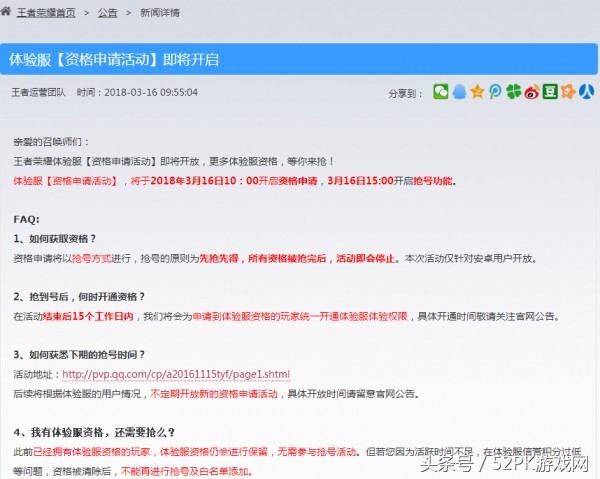Click the home icon in the breadcrumb
This screenshot has width=600, height=479.
[x=5, y=11]
